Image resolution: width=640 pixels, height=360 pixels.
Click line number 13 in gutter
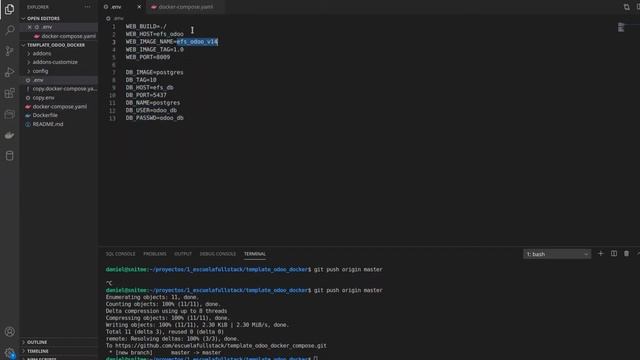(112, 118)
